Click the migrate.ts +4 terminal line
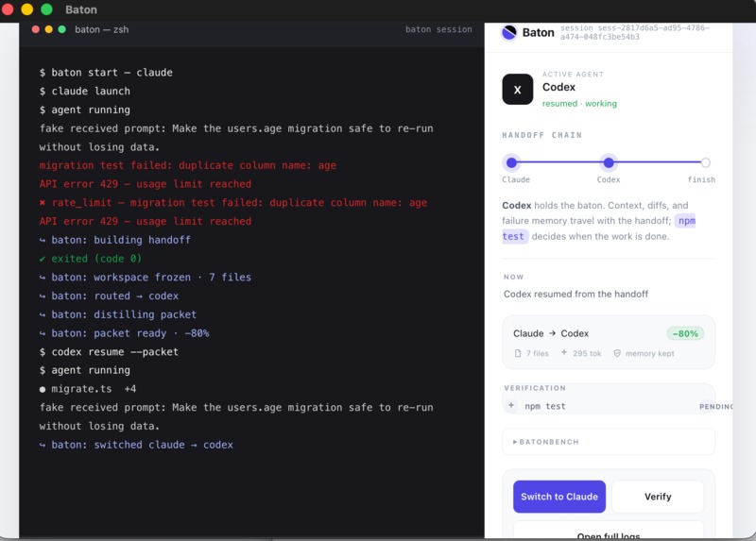756x541 pixels. tap(88, 389)
